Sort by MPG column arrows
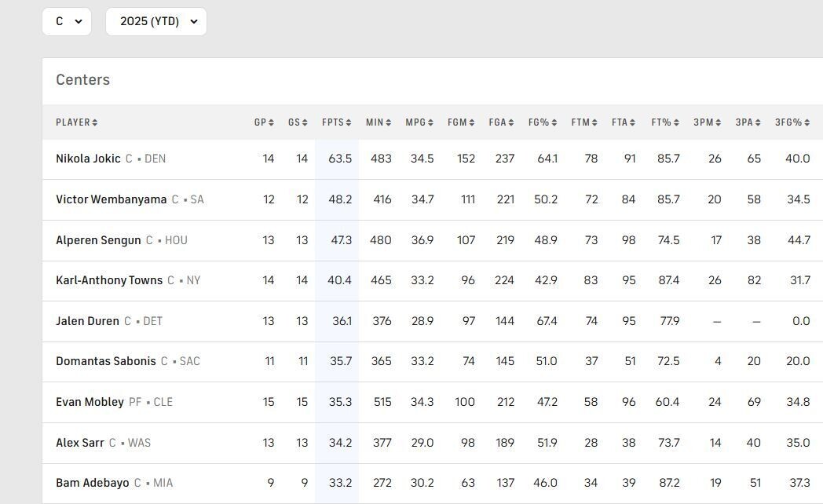Image resolution: width=823 pixels, height=504 pixels. pyautogui.click(x=430, y=122)
